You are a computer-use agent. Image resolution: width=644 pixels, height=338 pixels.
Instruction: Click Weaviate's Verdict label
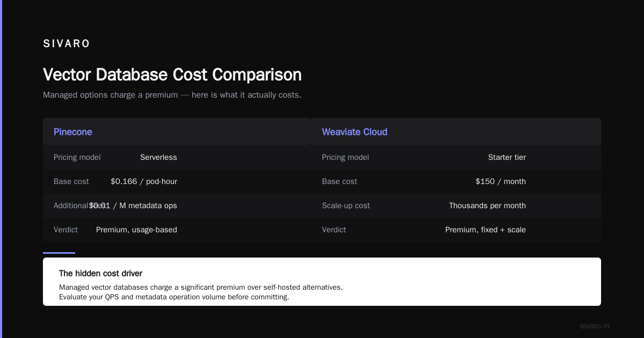click(334, 230)
